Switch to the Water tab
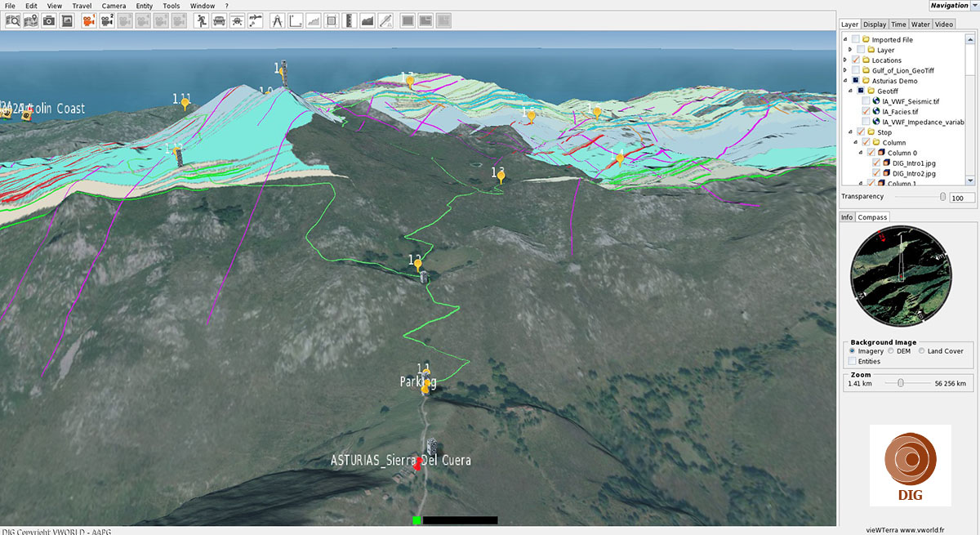The image size is (980, 535). (x=920, y=25)
